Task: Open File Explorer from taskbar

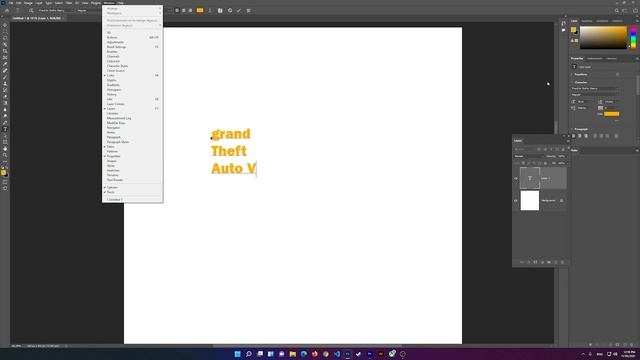Action: pos(293,354)
